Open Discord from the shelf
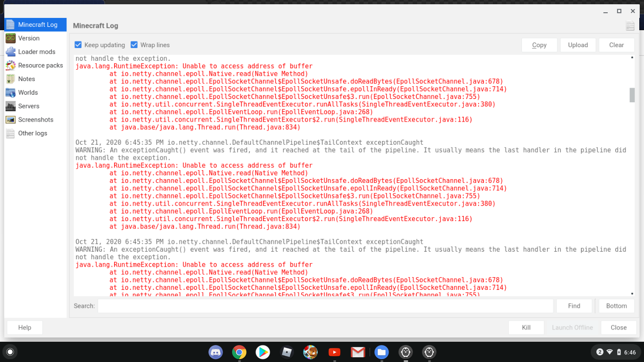 [x=215, y=352]
